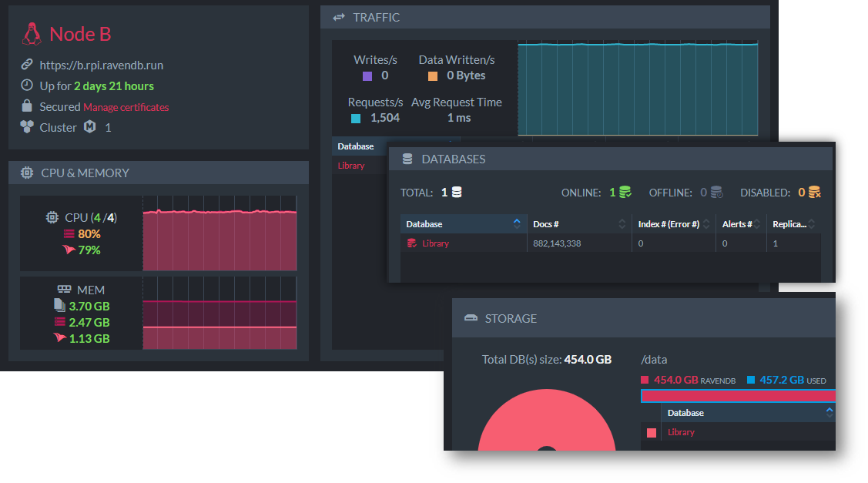Sort databases table by Docs # column
This screenshot has width=868, height=483.
click(579, 223)
